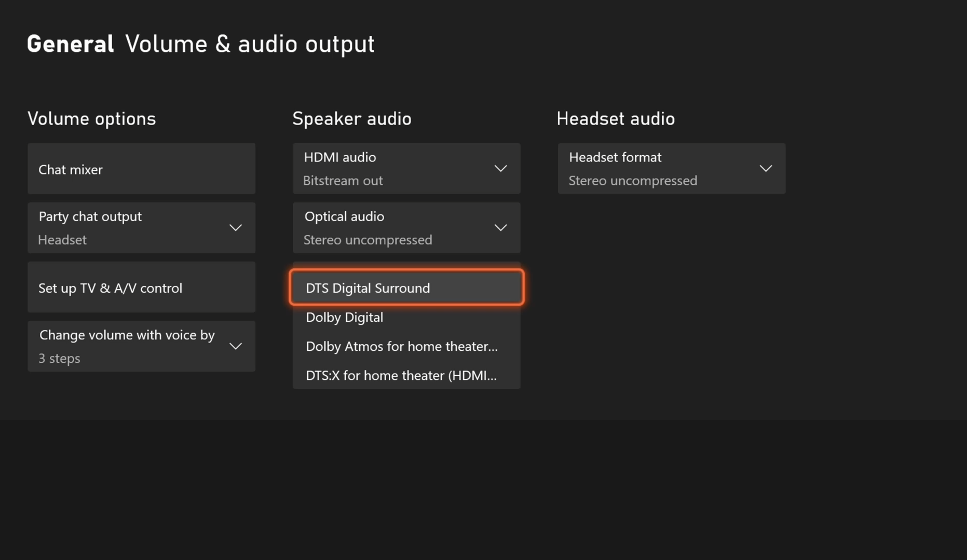The width and height of the screenshot is (967, 560).
Task: Expand the Party chat output dropdown
Action: pos(141,227)
